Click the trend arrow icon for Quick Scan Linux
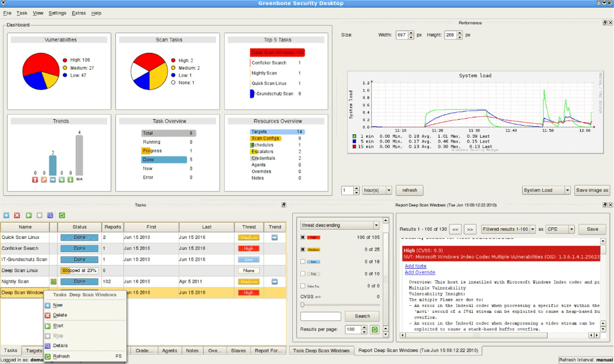614x364 pixels. [x=275, y=237]
